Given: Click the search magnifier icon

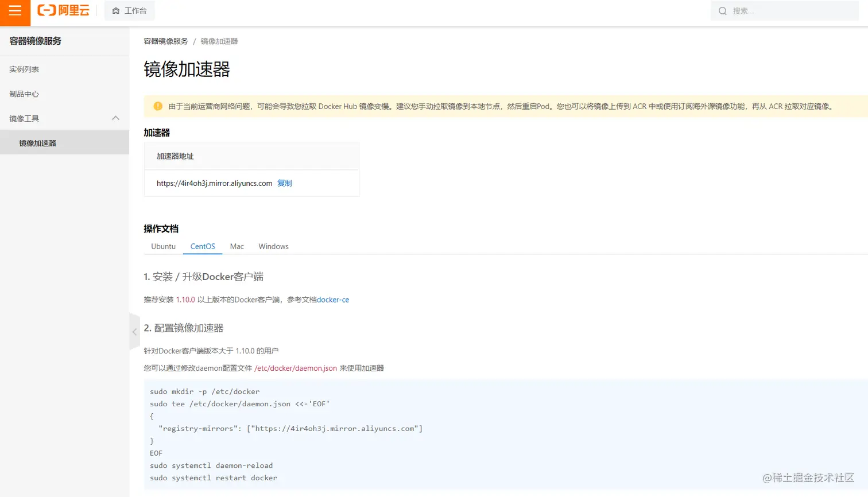Looking at the screenshot, I should pyautogui.click(x=722, y=10).
